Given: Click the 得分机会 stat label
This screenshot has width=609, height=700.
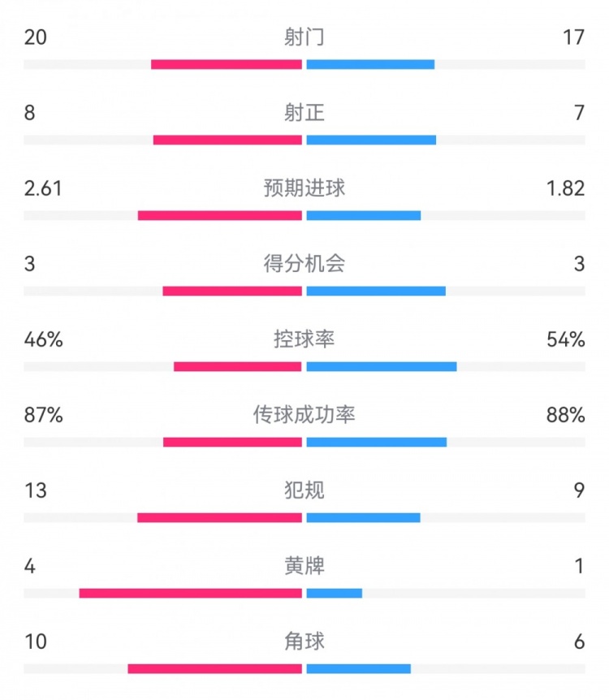Looking at the screenshot, I should point(304,264).
